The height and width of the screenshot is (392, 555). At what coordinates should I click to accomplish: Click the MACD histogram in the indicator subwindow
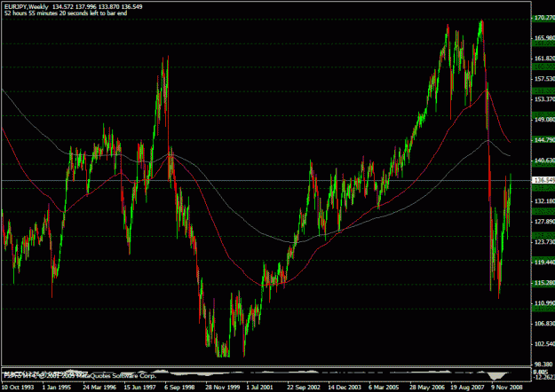(x=497, y=375)
